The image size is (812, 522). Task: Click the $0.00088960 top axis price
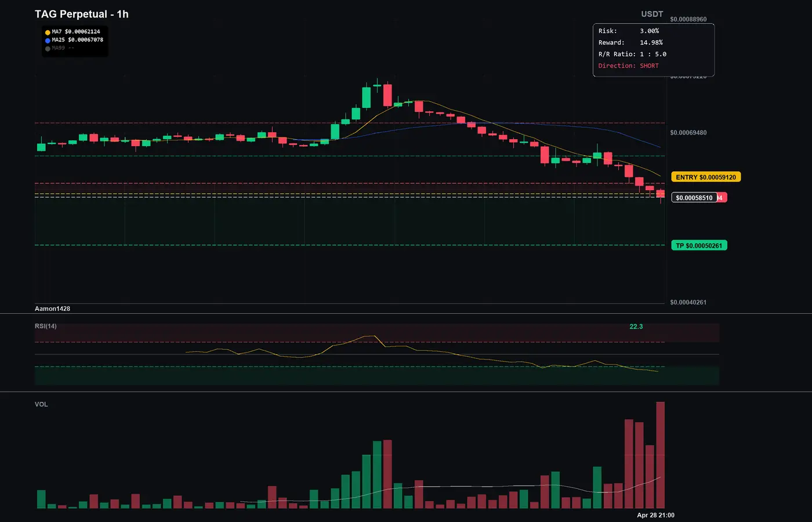coord(688,19)
